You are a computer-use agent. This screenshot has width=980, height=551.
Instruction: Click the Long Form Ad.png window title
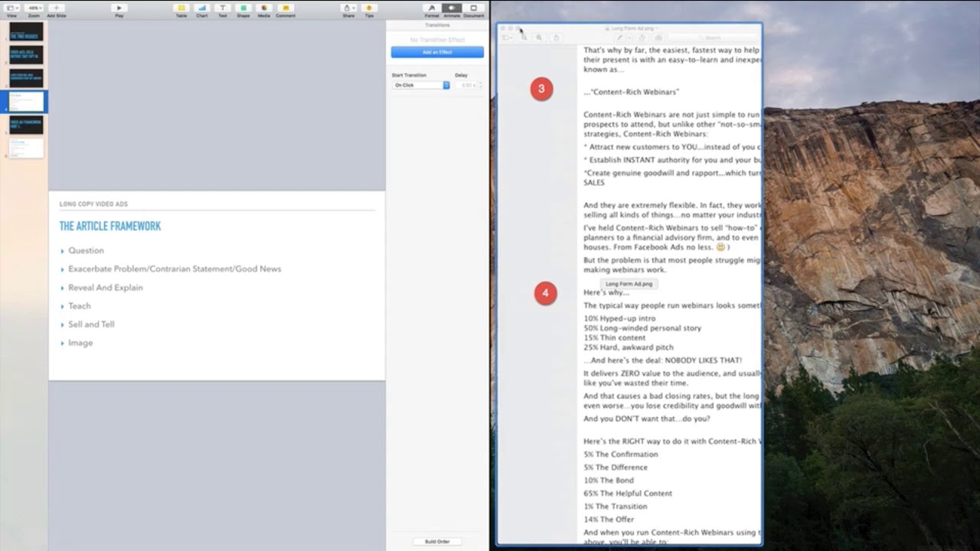click(x=632, y=28)
